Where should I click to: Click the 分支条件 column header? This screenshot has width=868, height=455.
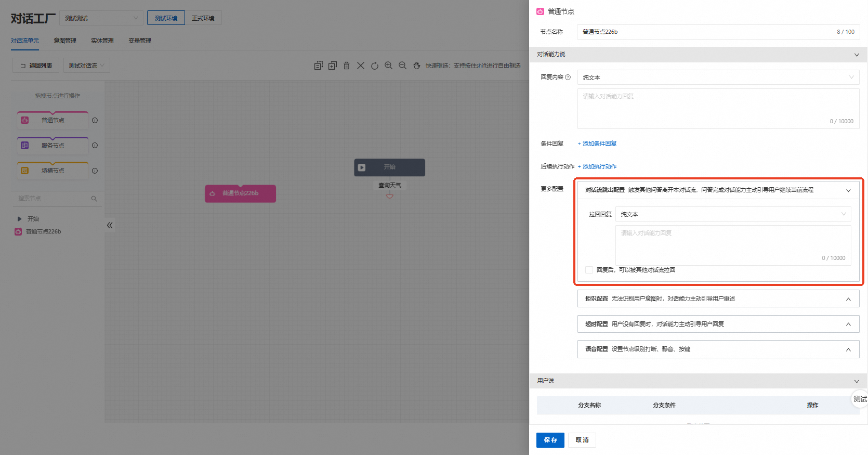[x=664, y=405]
